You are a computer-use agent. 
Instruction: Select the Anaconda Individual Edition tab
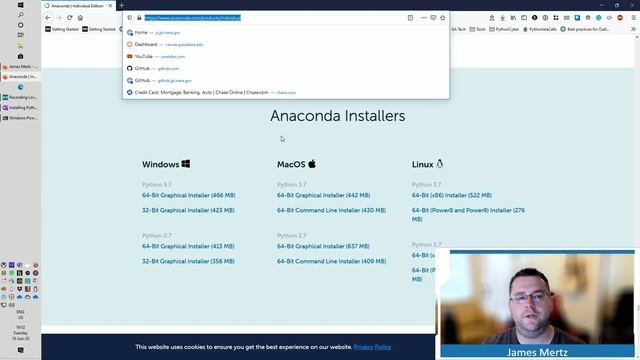[x=78, y=6]
